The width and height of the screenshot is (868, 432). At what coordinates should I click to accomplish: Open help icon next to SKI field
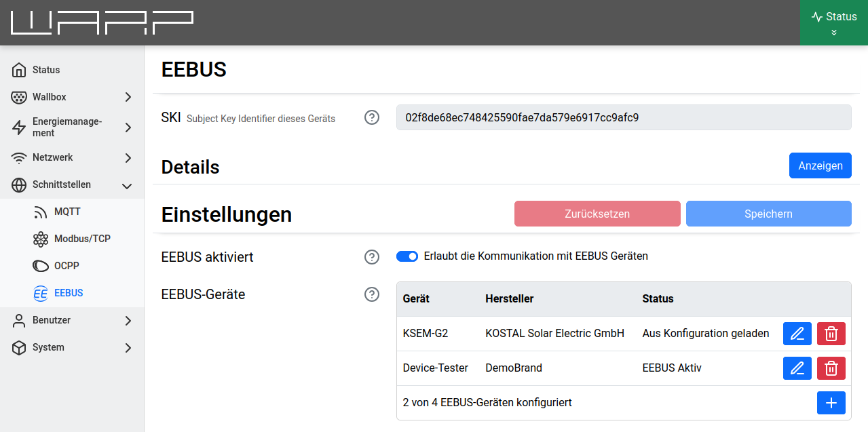point(372,117)
